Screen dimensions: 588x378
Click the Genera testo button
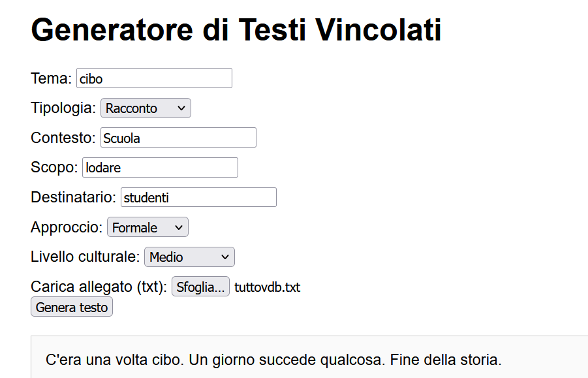[72, 307]
